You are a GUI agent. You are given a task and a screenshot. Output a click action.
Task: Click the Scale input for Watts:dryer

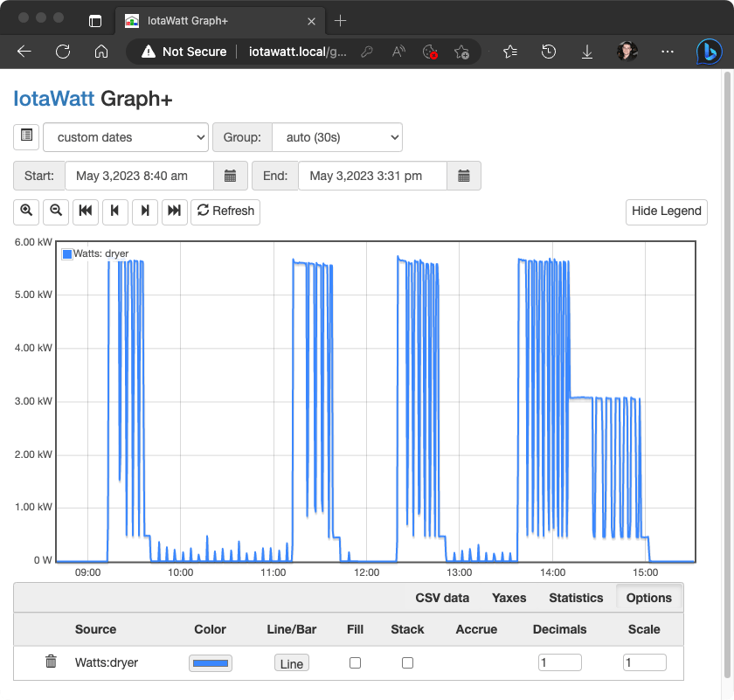pyautogui.click(x=645, y=662)
